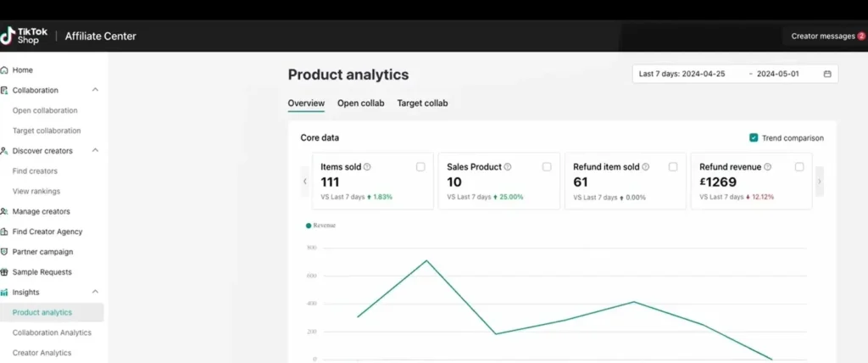The height and width of the screenshot is (363, 868).
Task: Switch to the Open collab tab
Action: click(360, 103)
